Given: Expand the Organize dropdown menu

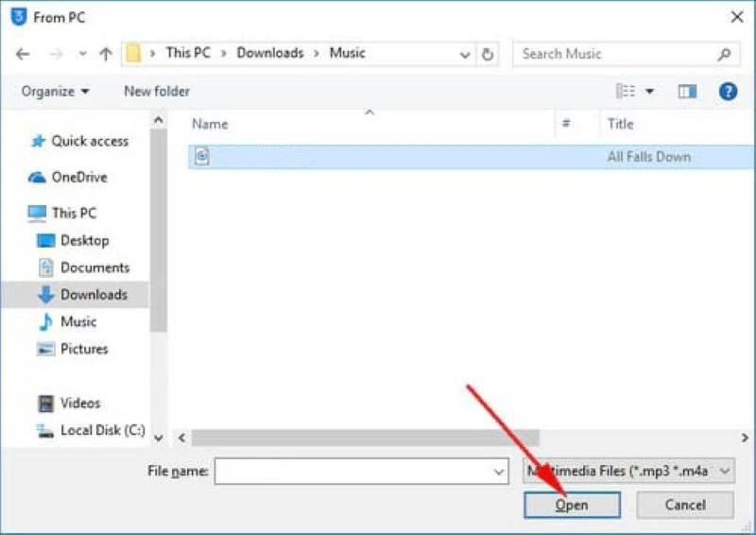Looking at the screenshot, I should [56, 92].
